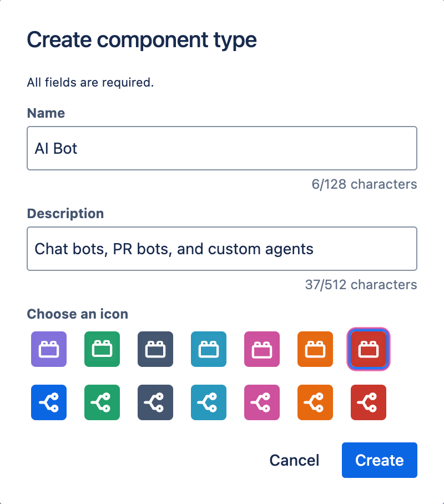Click the Create button
Viewport: 444px width, 504px height.
[379, 460]
